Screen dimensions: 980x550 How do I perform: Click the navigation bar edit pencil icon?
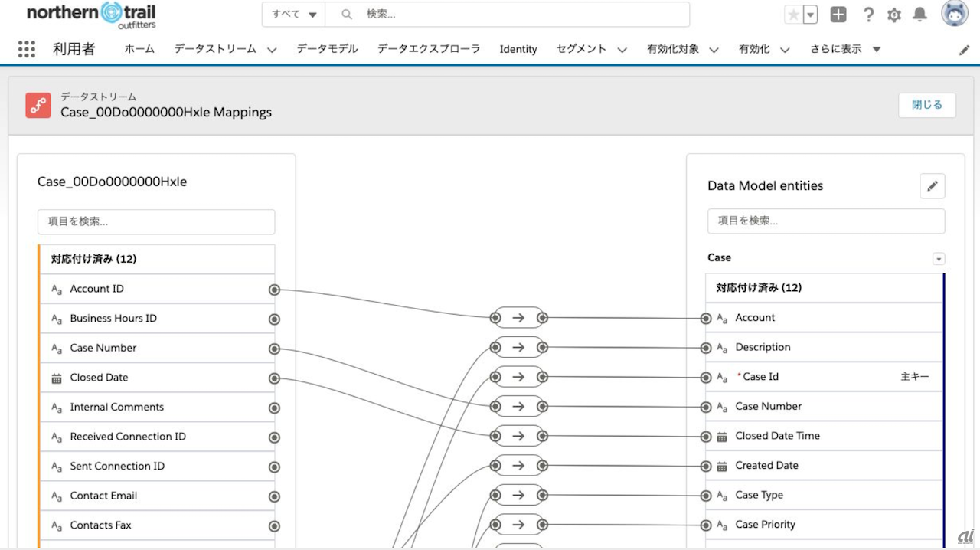(965, 50)
